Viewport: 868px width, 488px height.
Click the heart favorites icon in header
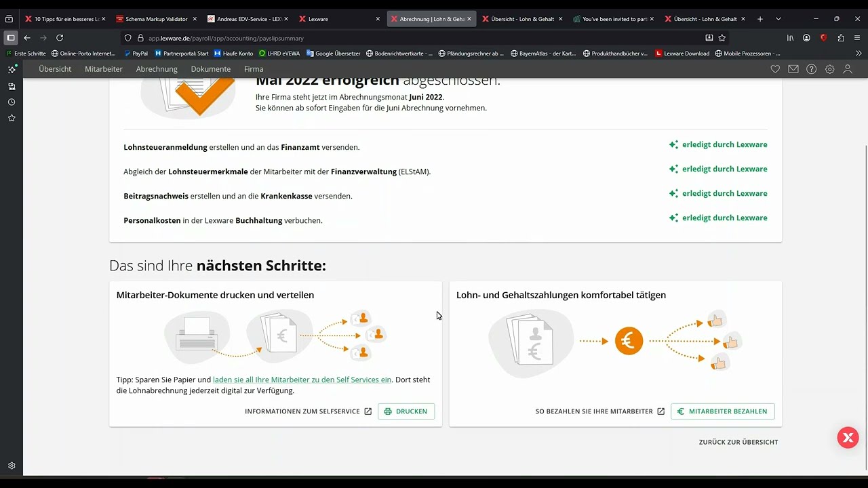click(775, 69)
